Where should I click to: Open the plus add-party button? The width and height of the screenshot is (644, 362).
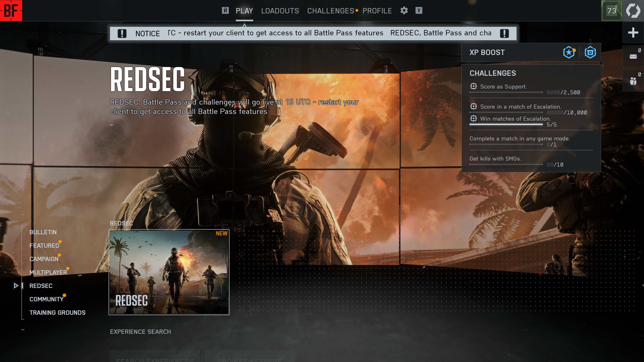point(633,33)
